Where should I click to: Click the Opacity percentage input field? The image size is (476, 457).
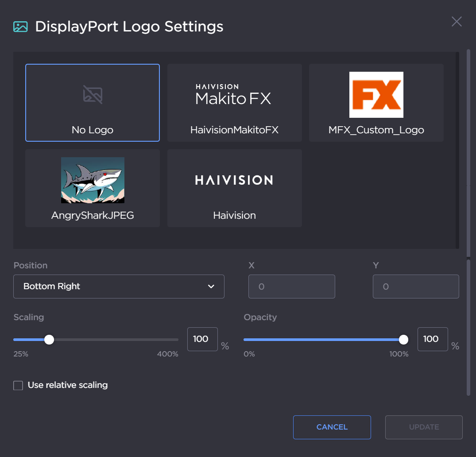point(433,339)
